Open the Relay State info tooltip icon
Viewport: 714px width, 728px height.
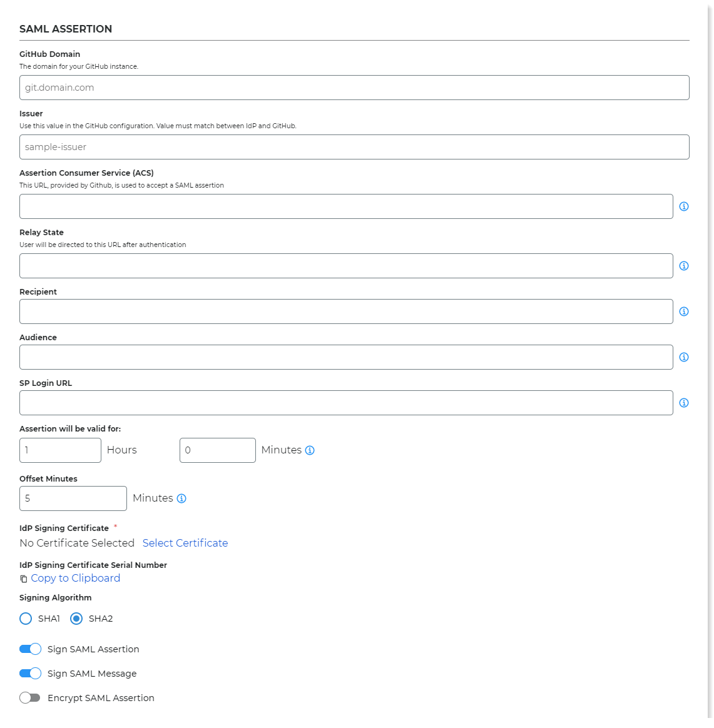tap(684, 265)
